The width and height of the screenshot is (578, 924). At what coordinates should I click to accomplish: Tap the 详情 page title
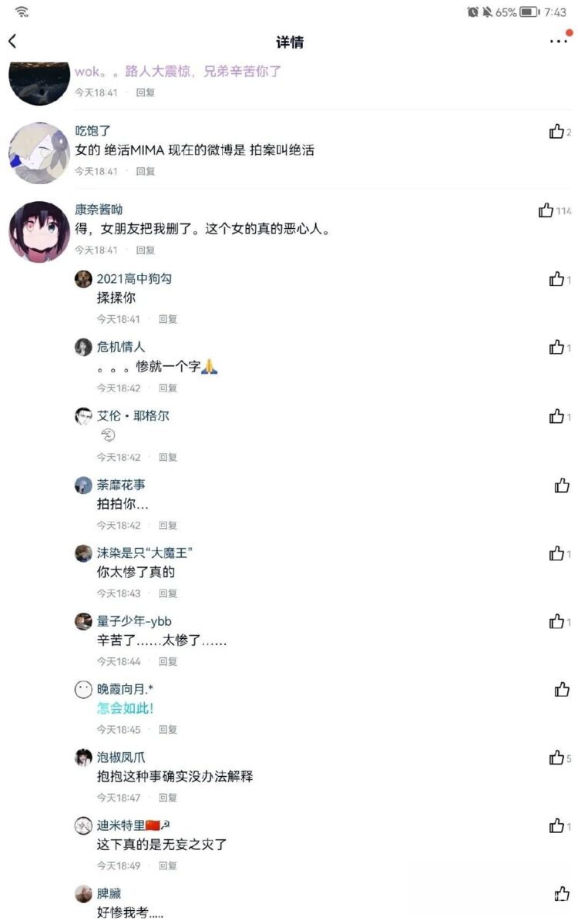coord(289,42)
